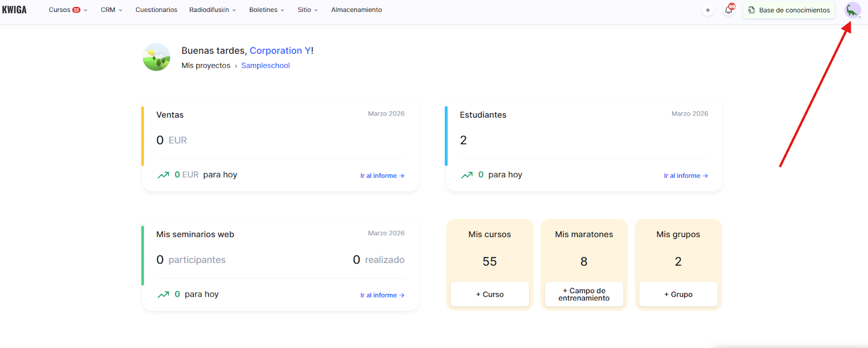Click the + Grupo button

(x=678, y=294)
